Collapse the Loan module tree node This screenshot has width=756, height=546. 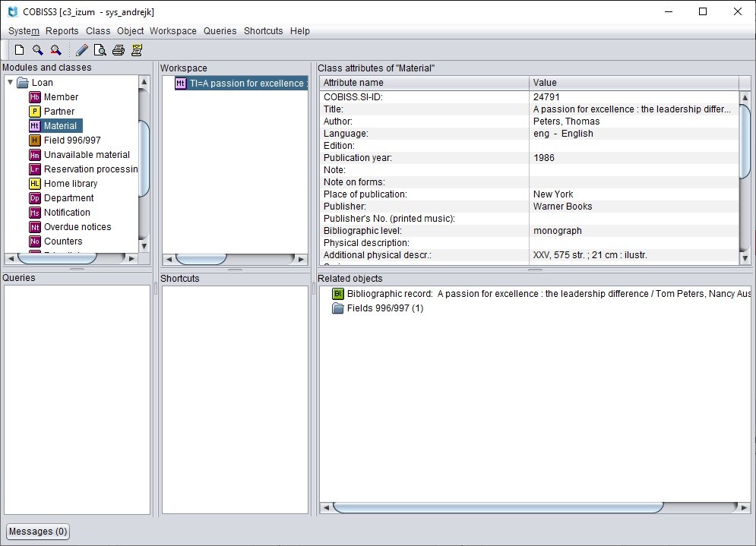[x=10, y=83]
